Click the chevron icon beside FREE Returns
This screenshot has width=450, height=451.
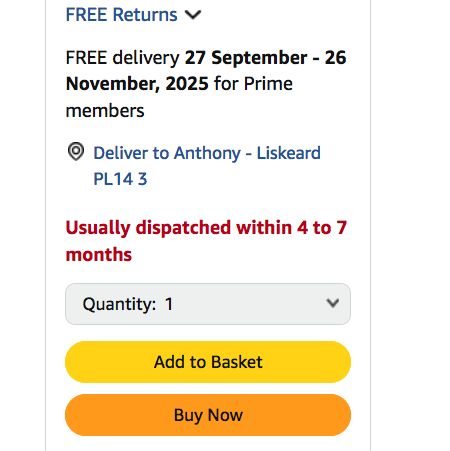(x=193, y=15)
